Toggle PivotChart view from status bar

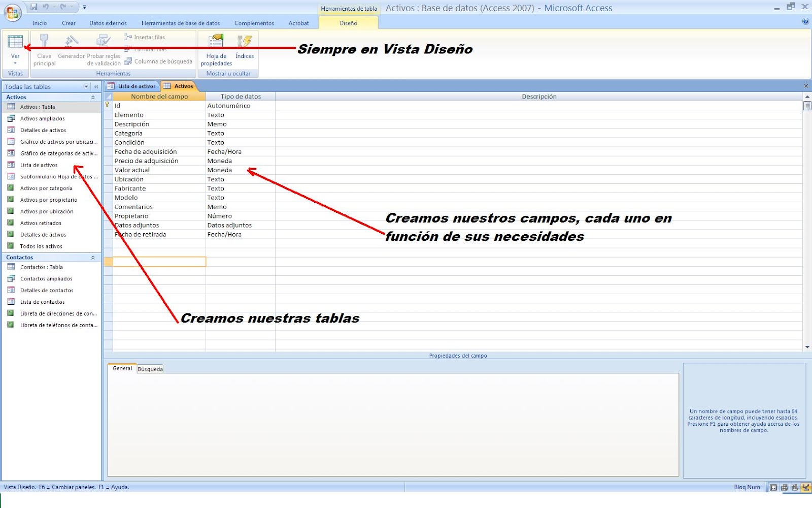(x=795, y=487)
